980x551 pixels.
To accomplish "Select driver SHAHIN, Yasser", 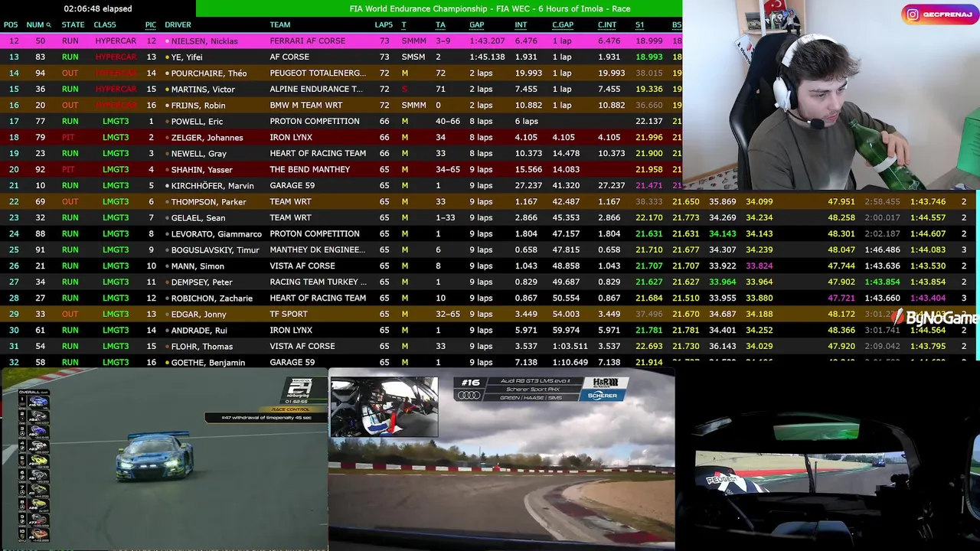I will pyautogui.click(x=201, y=170).
